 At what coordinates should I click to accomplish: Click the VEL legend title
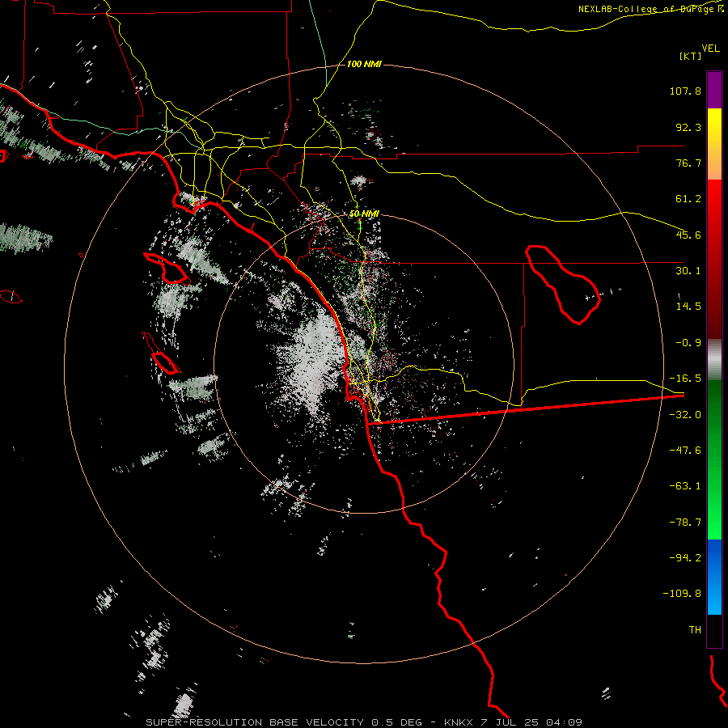(x=710, y=48)
